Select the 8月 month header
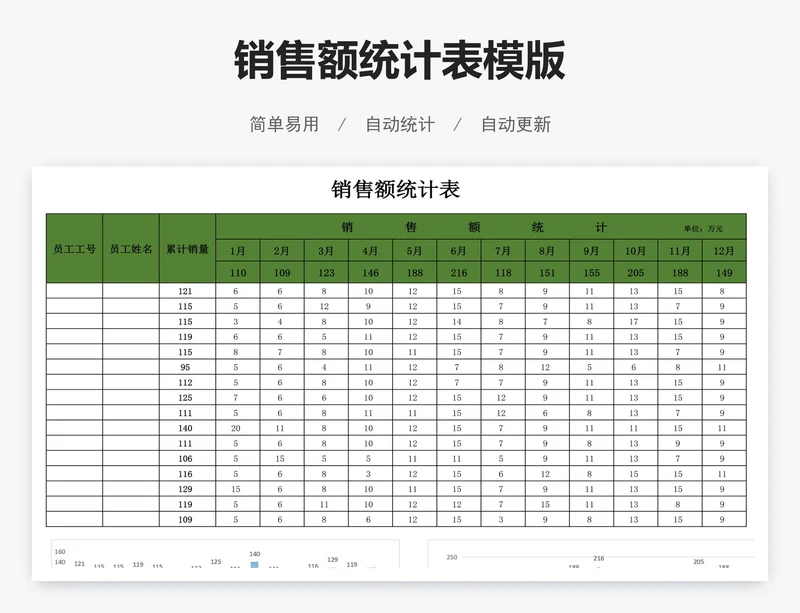800x613 pixels. tap(547, 251)
